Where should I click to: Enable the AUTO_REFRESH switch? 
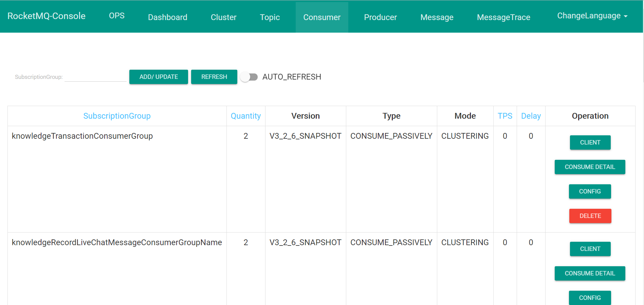coord(249,77)
